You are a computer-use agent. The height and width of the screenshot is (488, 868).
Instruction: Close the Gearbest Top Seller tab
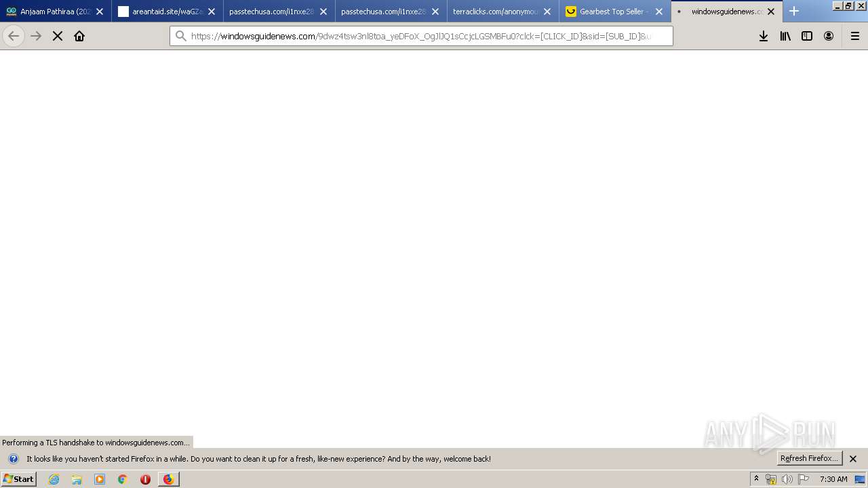tap(659, 12)
